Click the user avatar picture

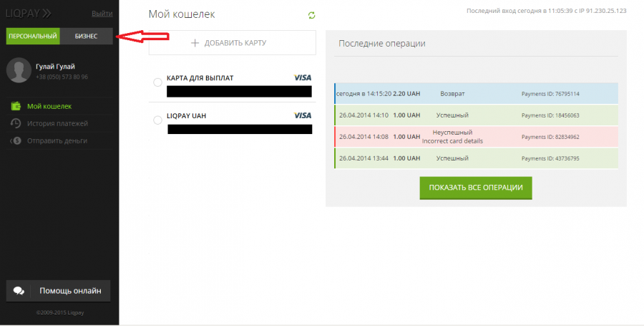19,70
